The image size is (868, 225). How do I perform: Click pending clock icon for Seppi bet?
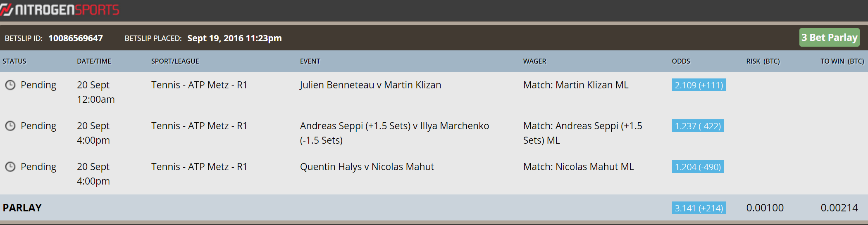pos(10,126)
